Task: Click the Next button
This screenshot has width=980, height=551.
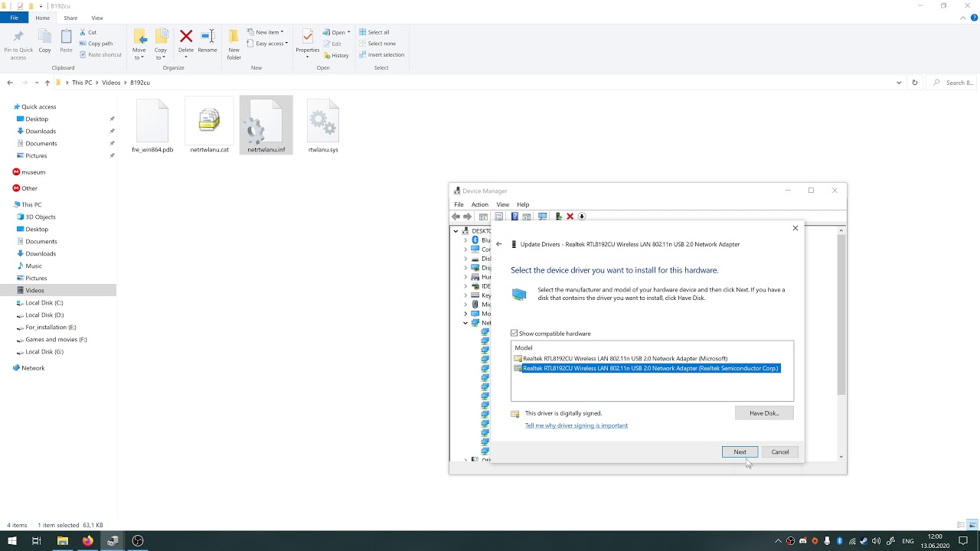Action: (740, 452)
